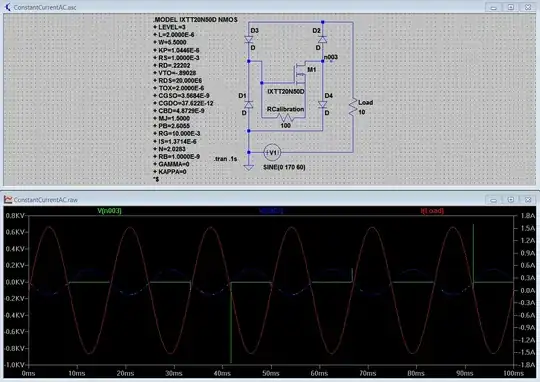Click the Load resistor value 10
540x382 pixels.
coord(362,112)
